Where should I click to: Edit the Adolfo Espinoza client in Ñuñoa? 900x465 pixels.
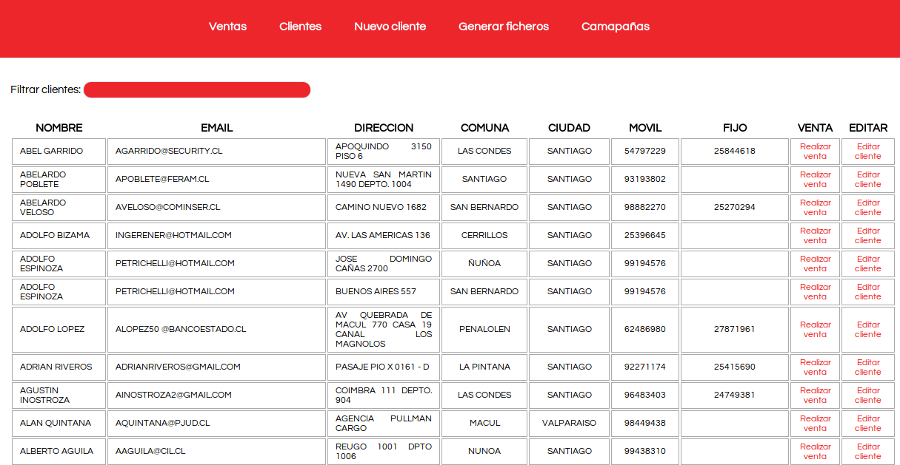click(868, 263)
